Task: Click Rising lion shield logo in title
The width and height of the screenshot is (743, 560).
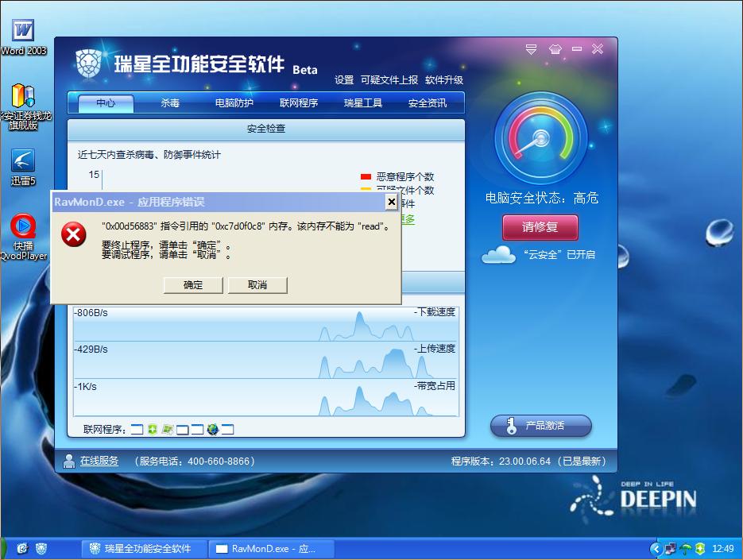Action: click(x=89, y=64)
